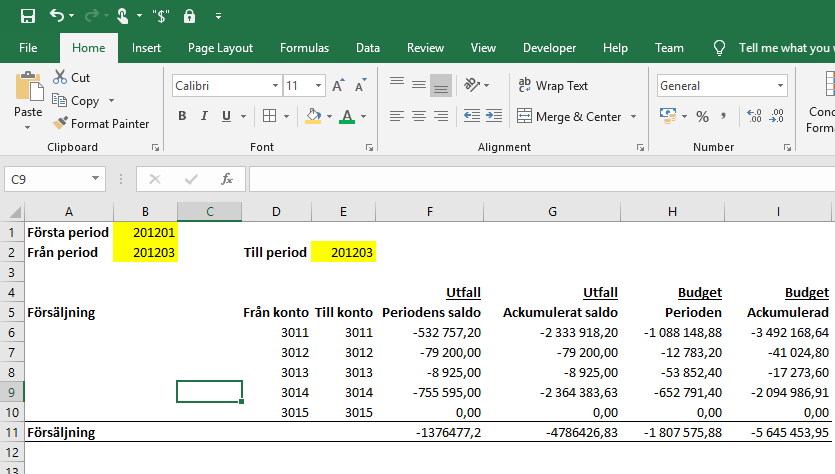Center text horizontally
835x474 pixels.
(x=419, y=116)
